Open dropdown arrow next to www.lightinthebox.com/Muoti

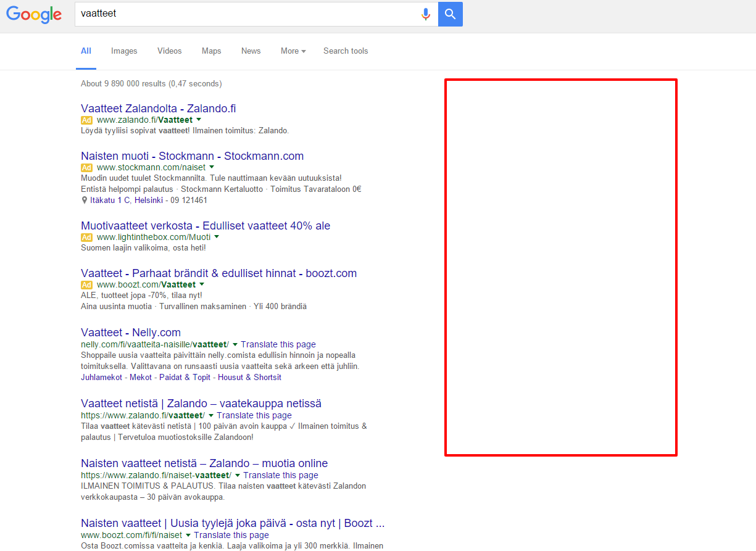(217, 237)
